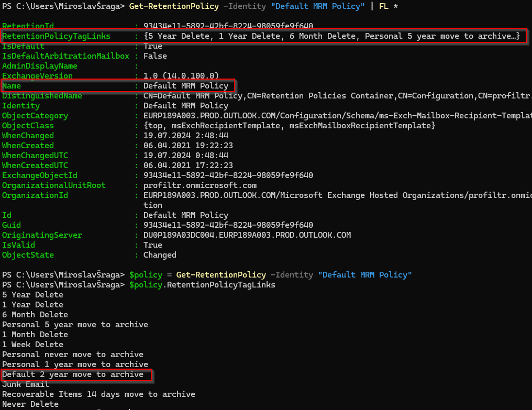Click the highlighted Name property row
Viewport: 532px width, 410px height.
pos(118,86)
